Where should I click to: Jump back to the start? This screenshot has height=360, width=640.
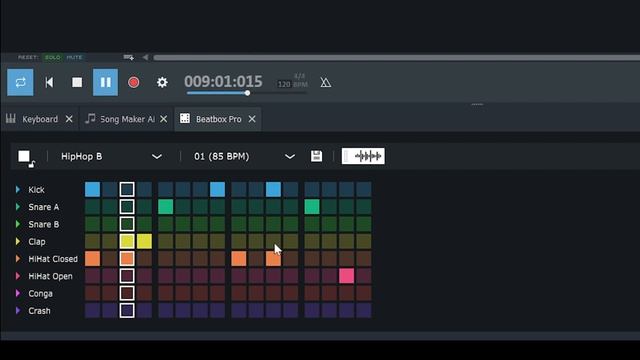click(49, 82)
